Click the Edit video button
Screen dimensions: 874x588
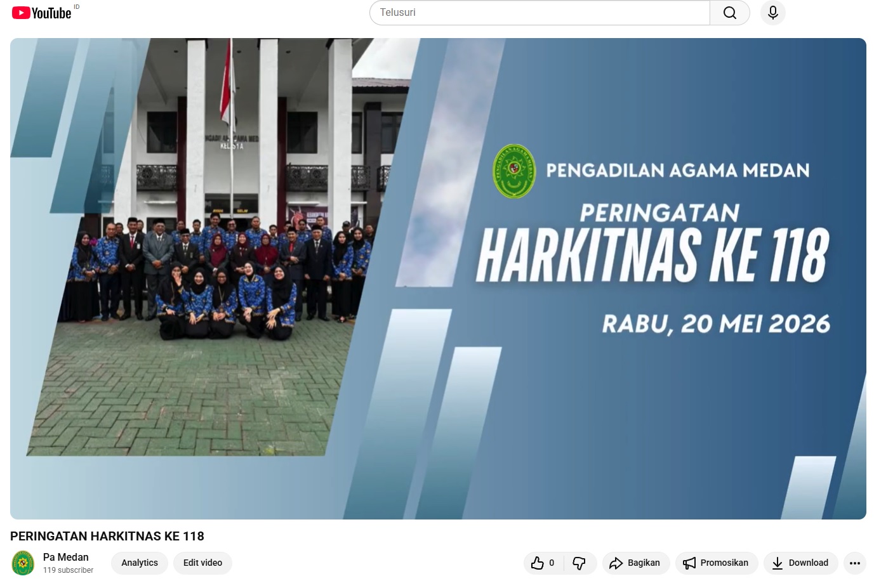(x=202, y=563)
